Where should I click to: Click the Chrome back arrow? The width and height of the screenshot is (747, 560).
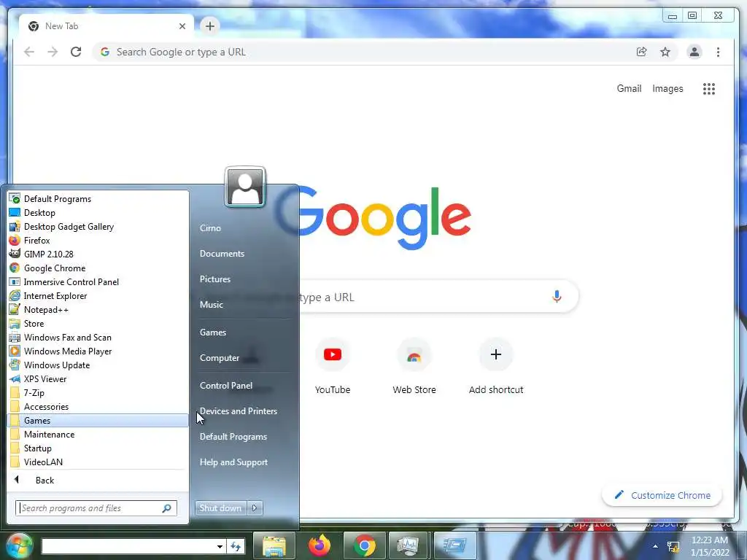(x=29, y=52)
